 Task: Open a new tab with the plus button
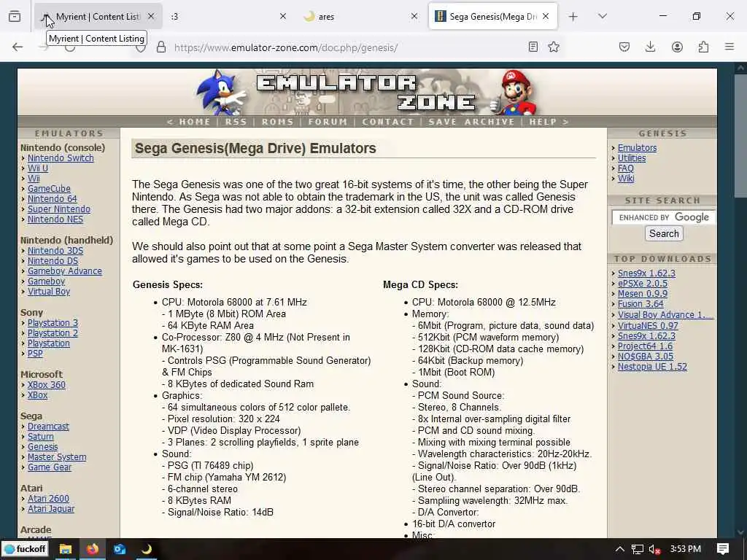click(573, 17)
